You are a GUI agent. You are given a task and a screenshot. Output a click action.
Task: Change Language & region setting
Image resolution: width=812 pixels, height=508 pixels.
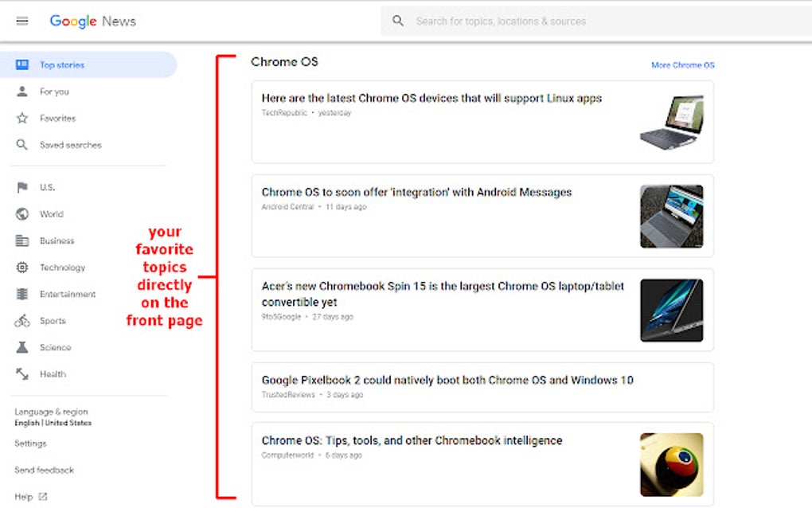coord(53,417)
